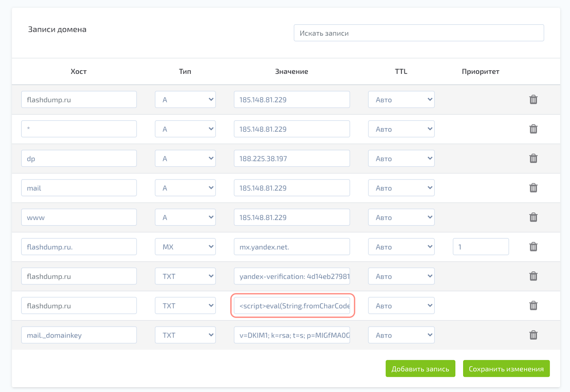Change record type of the dp row
The height and width of the screenshot is (392, 570).
pyautogui.click(x=185, y=158)
